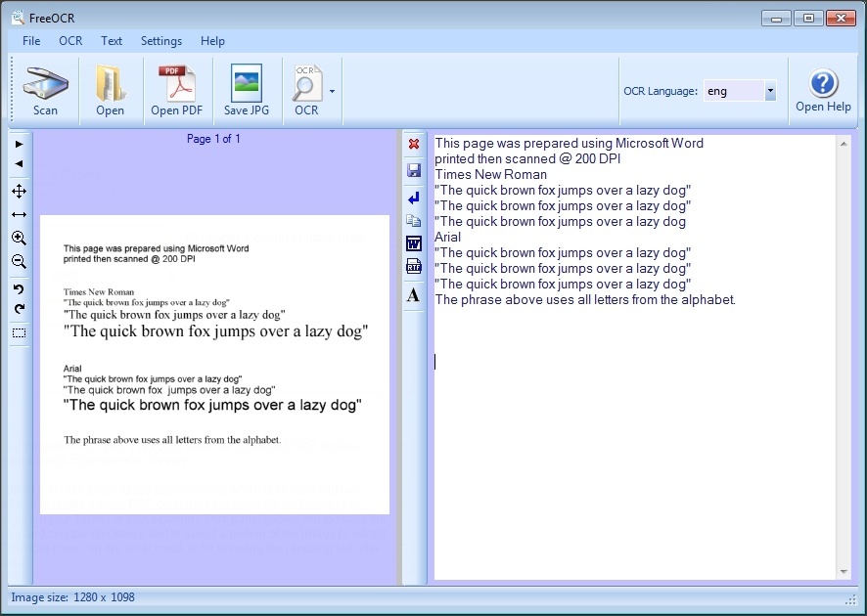The width and height of the screenshot is (867, 616).
Task: Click 'printed then scanned @ 200 DPI' output line
Action: (x=527, y=159)
